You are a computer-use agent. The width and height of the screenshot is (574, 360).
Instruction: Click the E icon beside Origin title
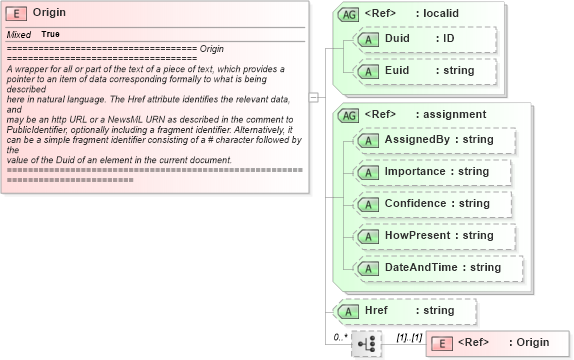tap(16, 14)
